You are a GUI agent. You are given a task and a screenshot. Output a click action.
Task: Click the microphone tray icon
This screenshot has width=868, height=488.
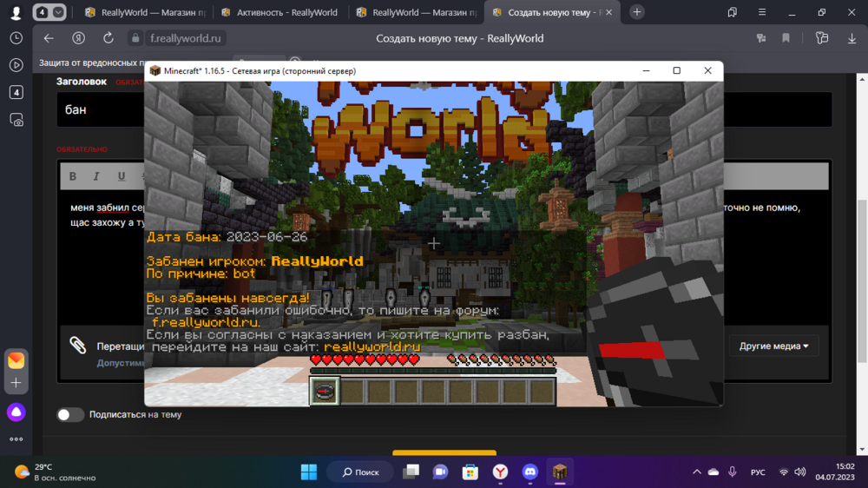(x=733, y=472)
